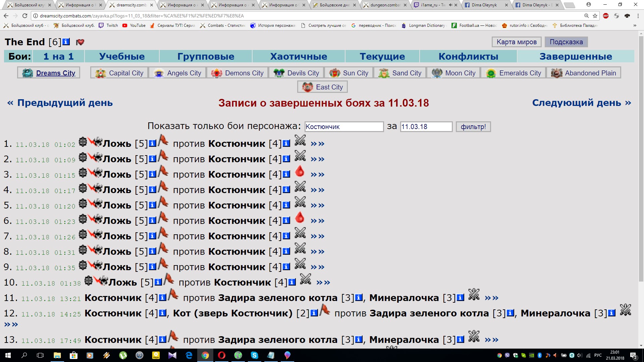This screenshot has height=362, width=644.
Task: Open fight 5 log via the »» arrows
Action: [x=317, y=205]
